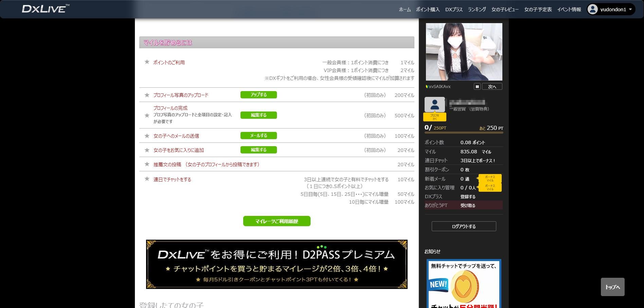Click the star icon beside ポイントのご利用

click(x=147, y=62)
